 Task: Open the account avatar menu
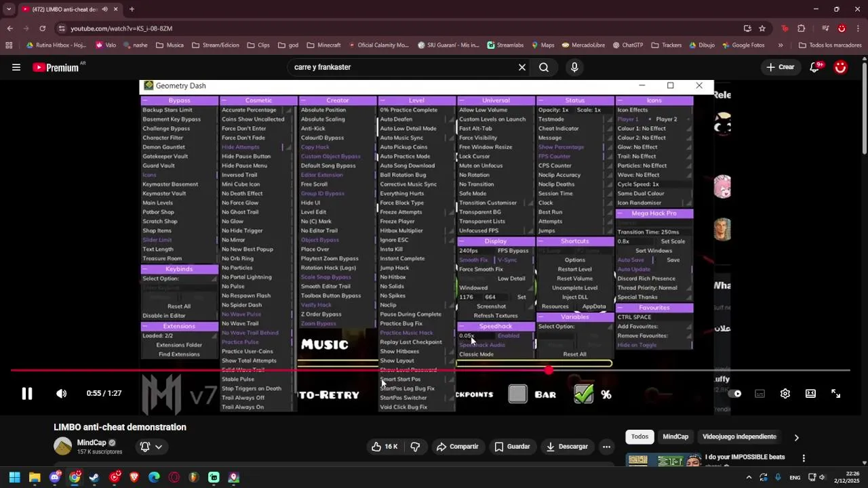(841, 67)
